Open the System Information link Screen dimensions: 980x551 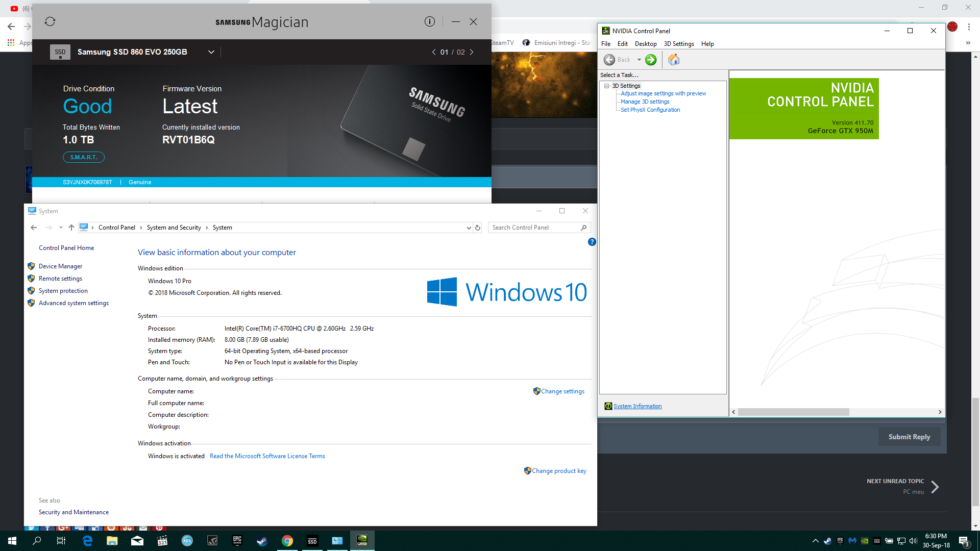coord(637,406)
